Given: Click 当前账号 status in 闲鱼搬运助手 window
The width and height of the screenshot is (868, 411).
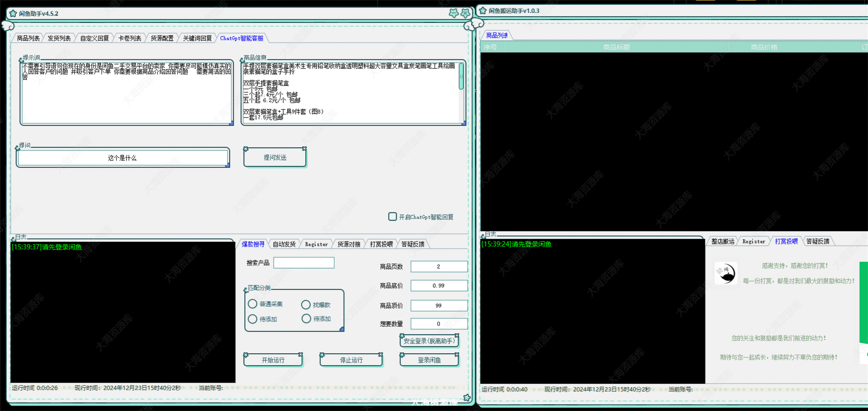Looking at the screenshot, I should (680, 390).
